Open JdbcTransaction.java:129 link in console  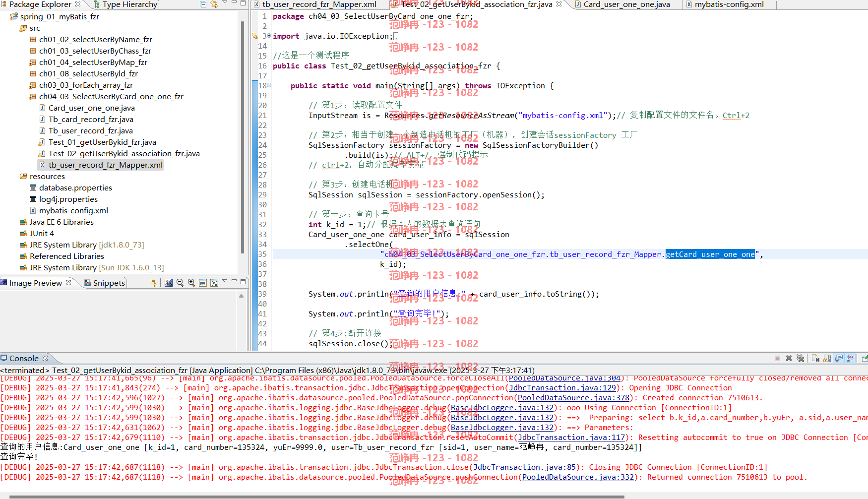point(562,388)
